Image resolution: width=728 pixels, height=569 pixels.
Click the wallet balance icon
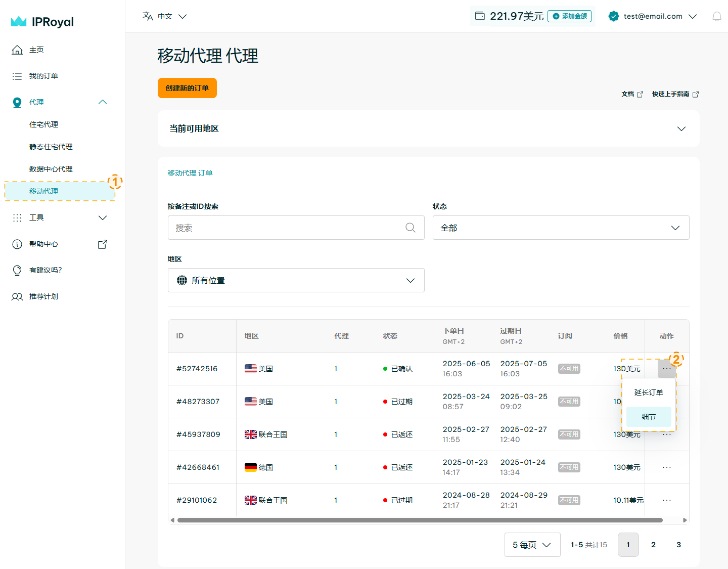click(480, 16)
